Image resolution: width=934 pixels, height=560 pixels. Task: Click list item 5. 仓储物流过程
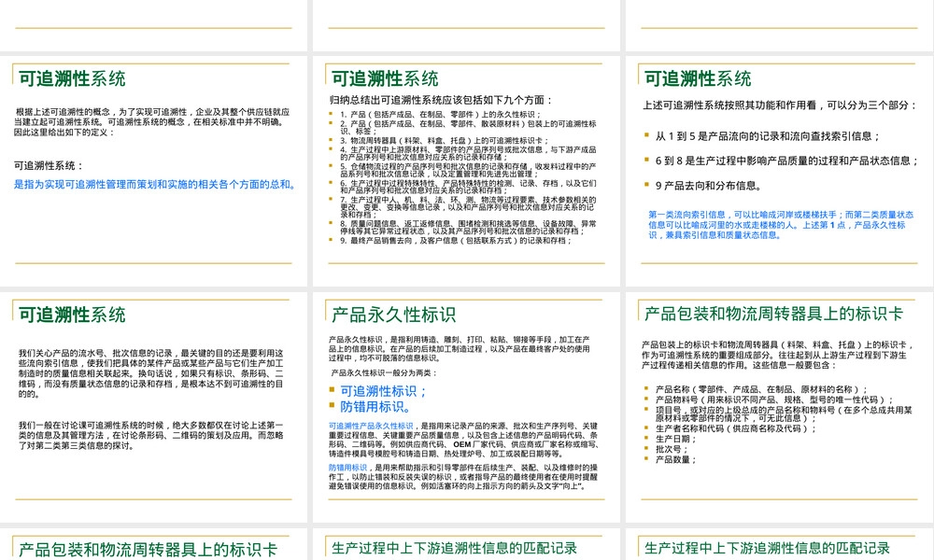(468, 170)
